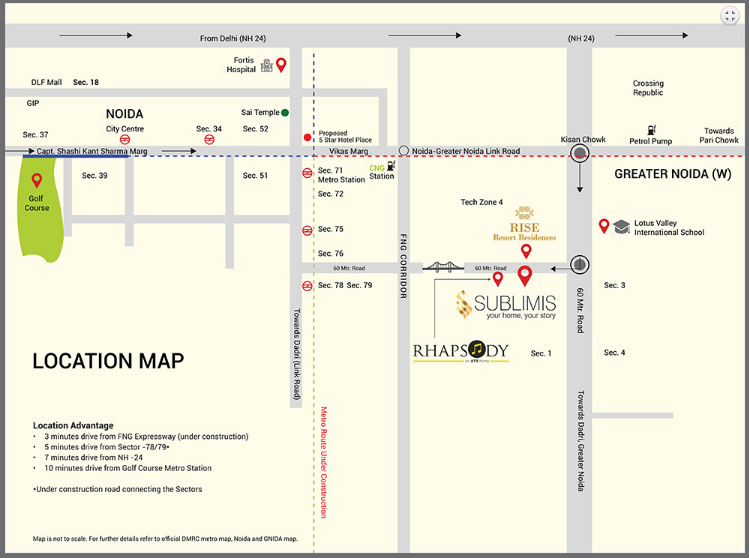The height and width of the screenshot is (558, 749).
Task: Click 'Towards Dadri, Greater Noida' vertical label
Action: (580, 440)
